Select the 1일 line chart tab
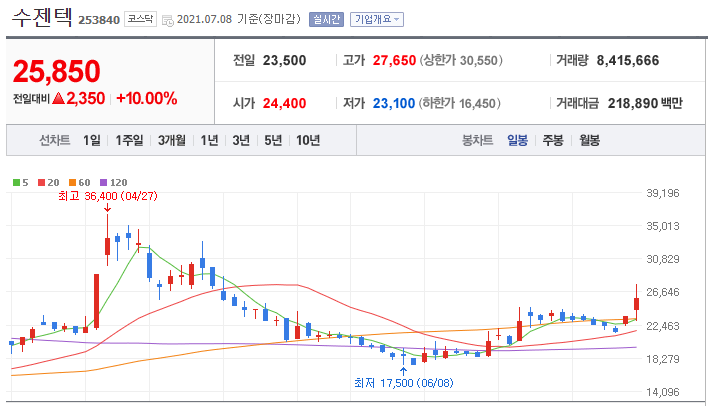 coord(92,140)
